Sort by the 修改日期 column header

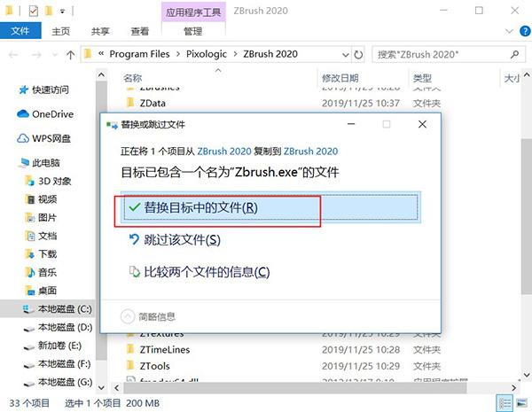click(x=340, y=79)
